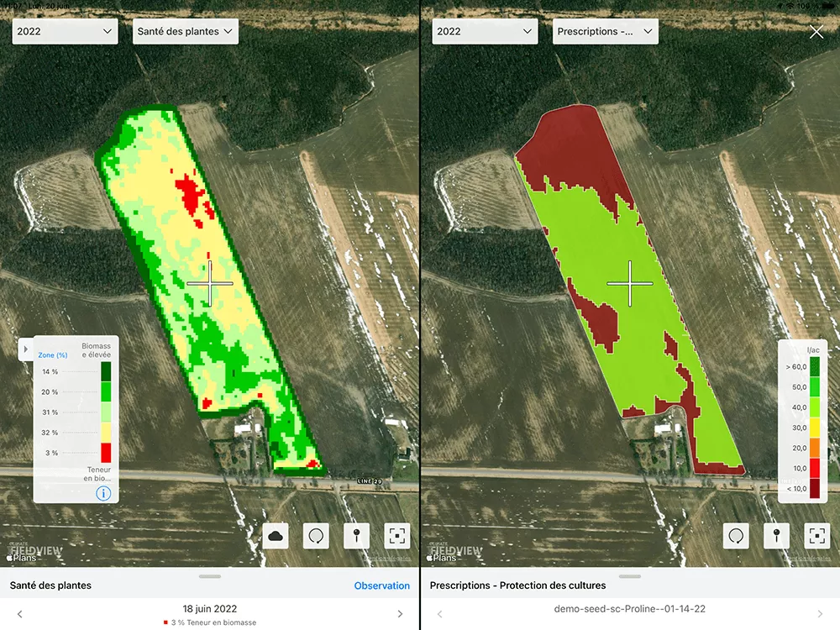Open the Santé des plantes layer dropdown
The width and height of the screenshot is (840, 630).
point(186,32)
